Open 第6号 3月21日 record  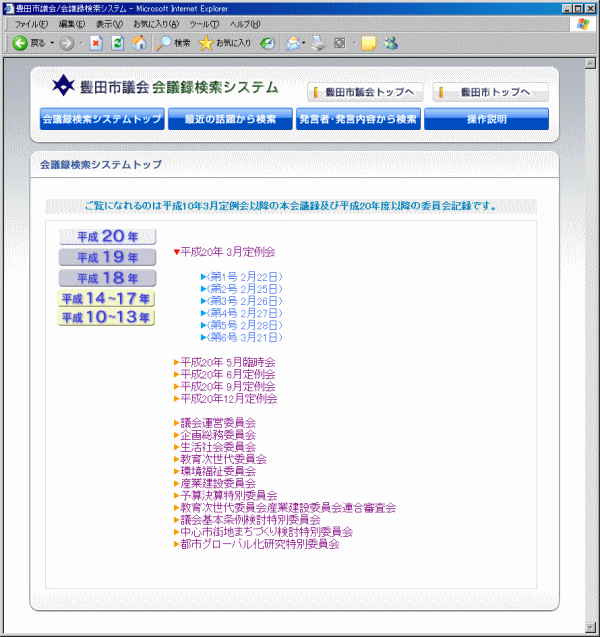(x=242, y=337)
